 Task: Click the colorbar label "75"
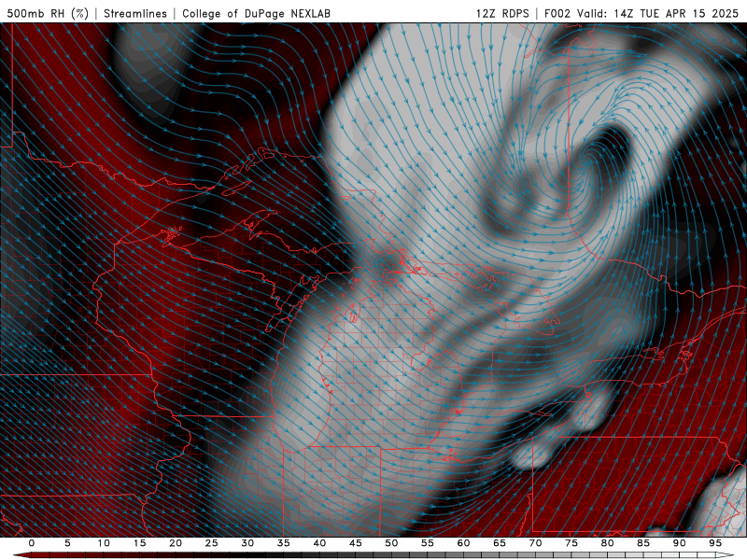point(571,543)
